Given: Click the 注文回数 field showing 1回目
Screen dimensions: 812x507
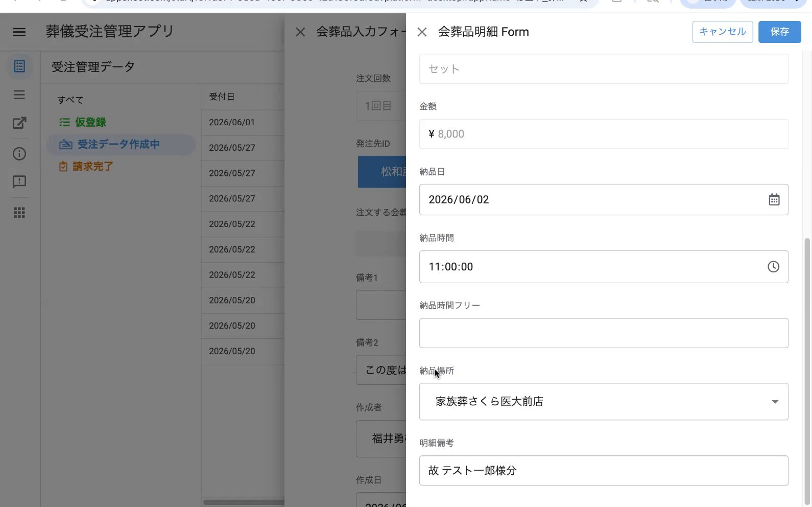Looking at the screenshot, I should [x=381, y=106].
